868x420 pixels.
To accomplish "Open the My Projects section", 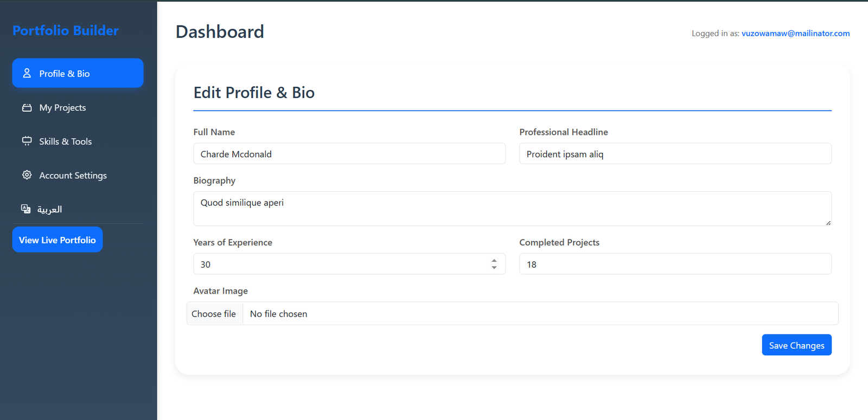I will 62,107.
